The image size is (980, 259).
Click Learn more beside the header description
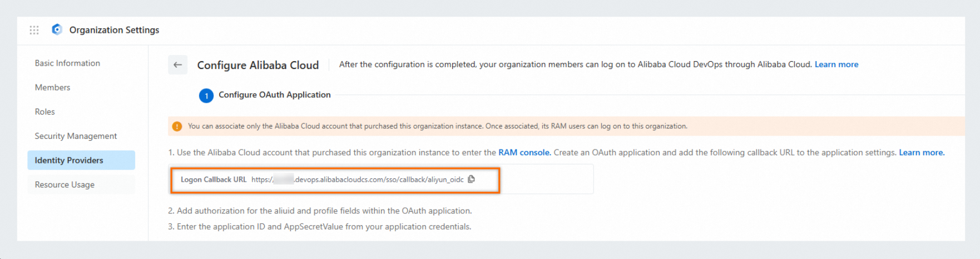click(836, 64)
